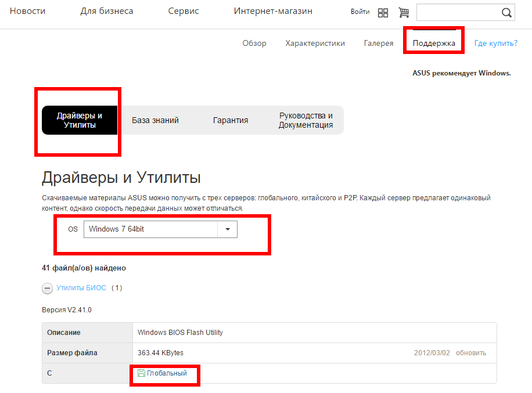Image resolution: width=532 pixels, height=393 pixels.
Task: Open the Сервис menu item
Action: 183,11
